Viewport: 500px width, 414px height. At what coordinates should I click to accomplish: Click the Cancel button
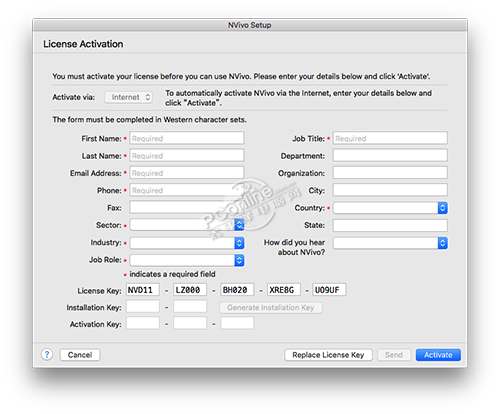pyautogui.click(x=80, y=355)
